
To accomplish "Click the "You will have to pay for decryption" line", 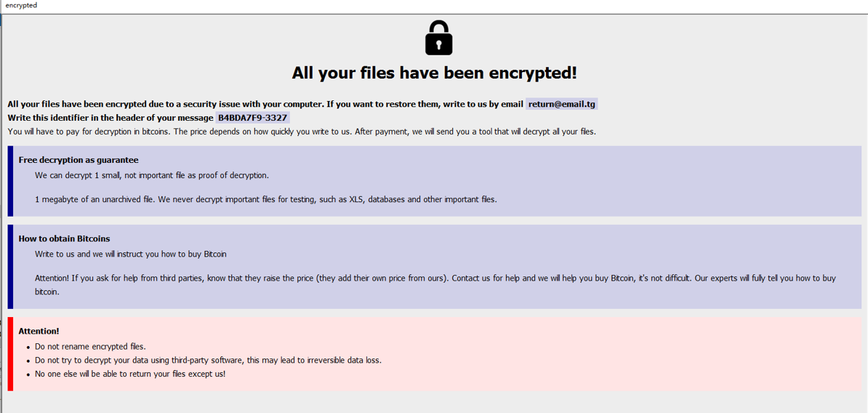I will (x=302, y=132).
